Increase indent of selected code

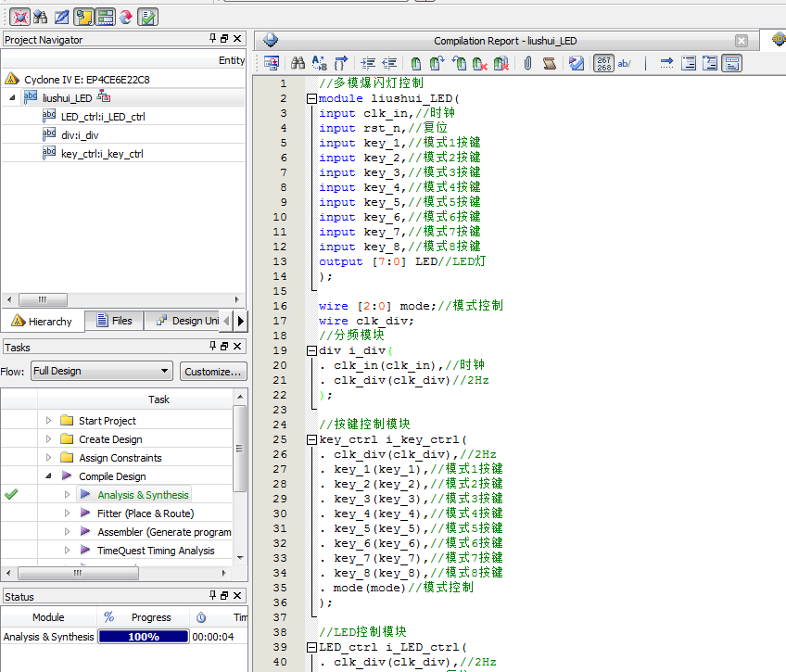pos(368,63)
